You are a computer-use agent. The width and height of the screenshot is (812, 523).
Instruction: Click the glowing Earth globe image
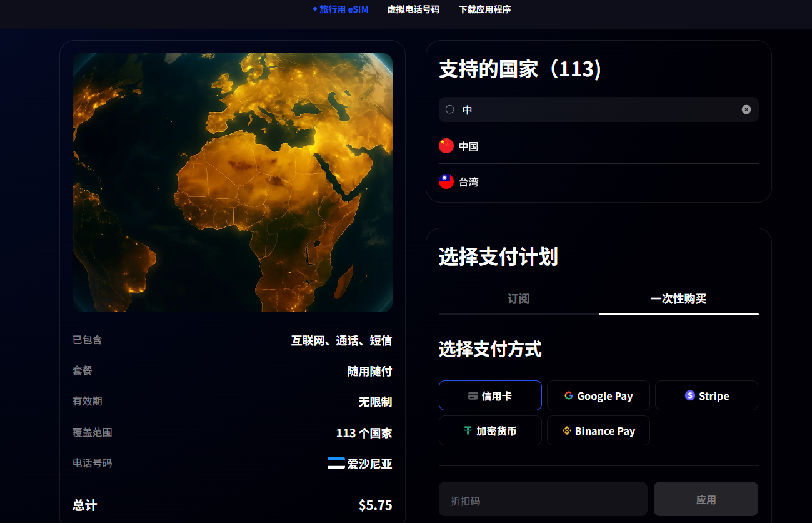233,182
